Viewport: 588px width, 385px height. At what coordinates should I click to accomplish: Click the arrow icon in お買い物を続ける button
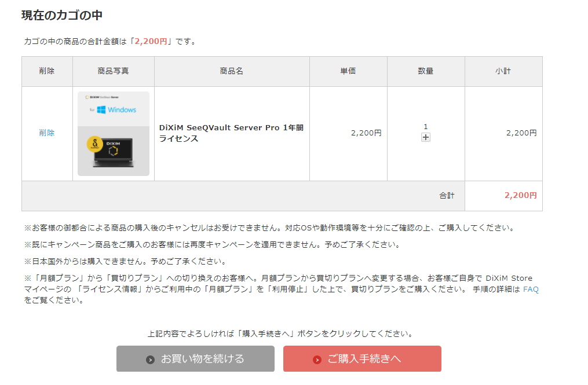(151, 360)
